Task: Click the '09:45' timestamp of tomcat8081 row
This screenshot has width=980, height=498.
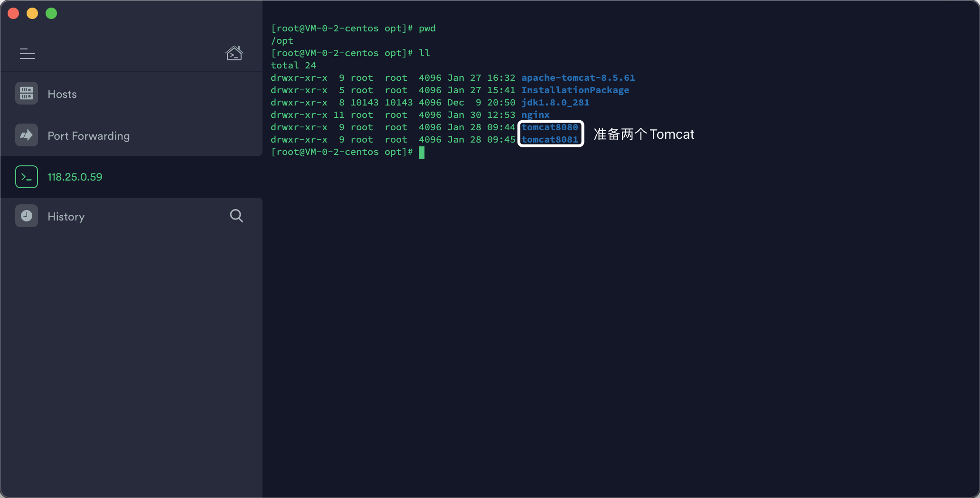Action: click(501, 139)
